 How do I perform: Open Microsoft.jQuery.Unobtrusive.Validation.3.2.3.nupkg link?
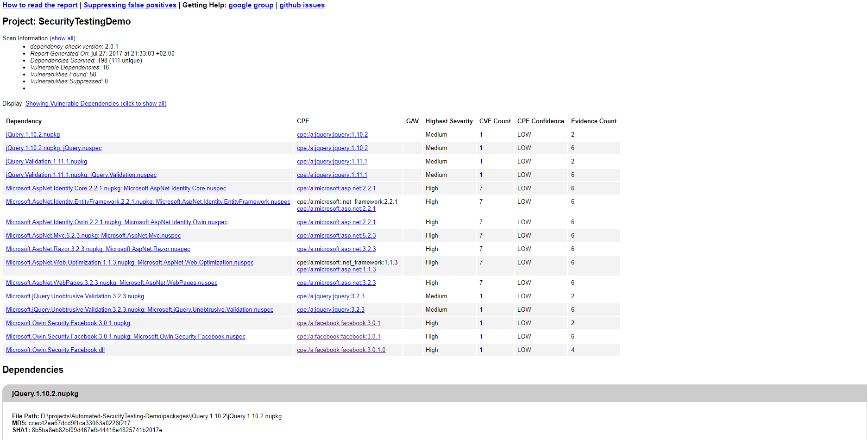pos(75,296)
